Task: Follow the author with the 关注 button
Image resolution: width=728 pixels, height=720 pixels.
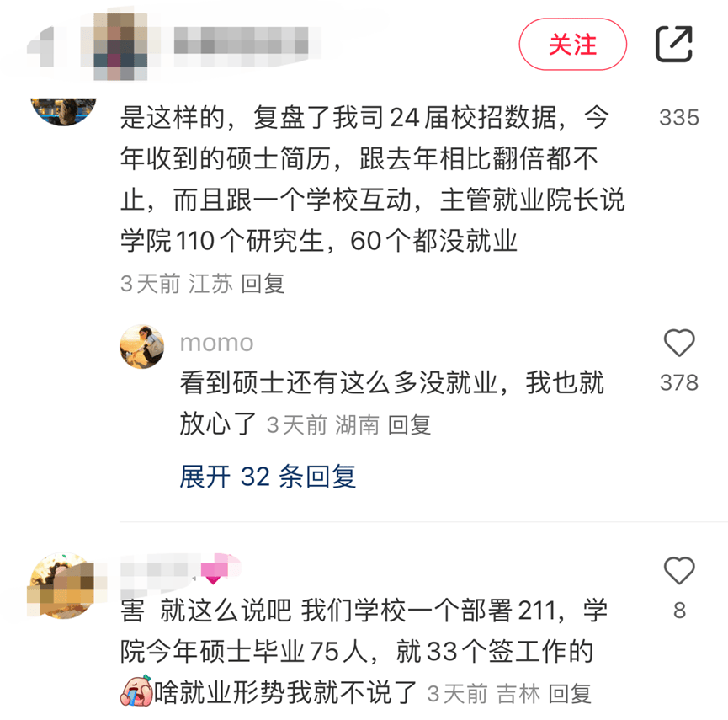Action: 573,45
